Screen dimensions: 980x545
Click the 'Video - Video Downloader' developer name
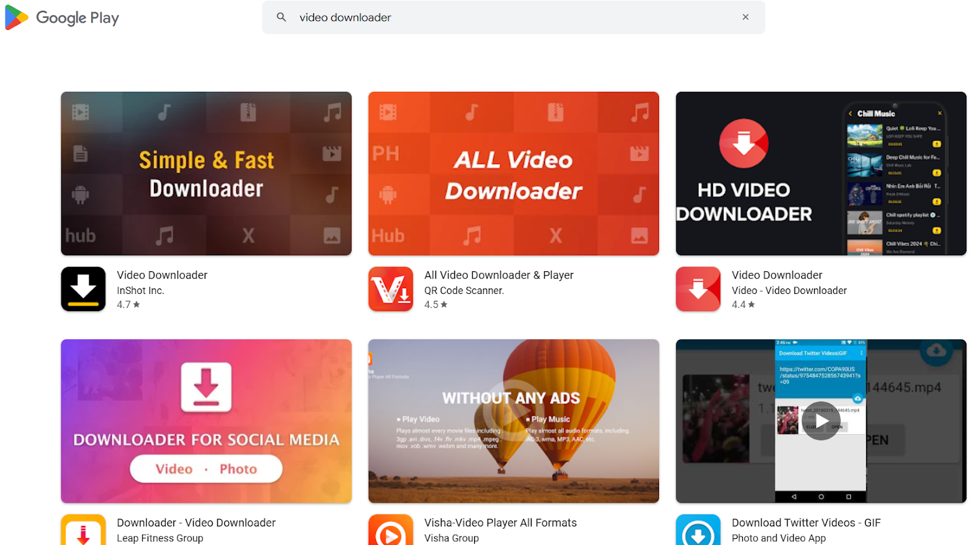[x=790, y=290]
